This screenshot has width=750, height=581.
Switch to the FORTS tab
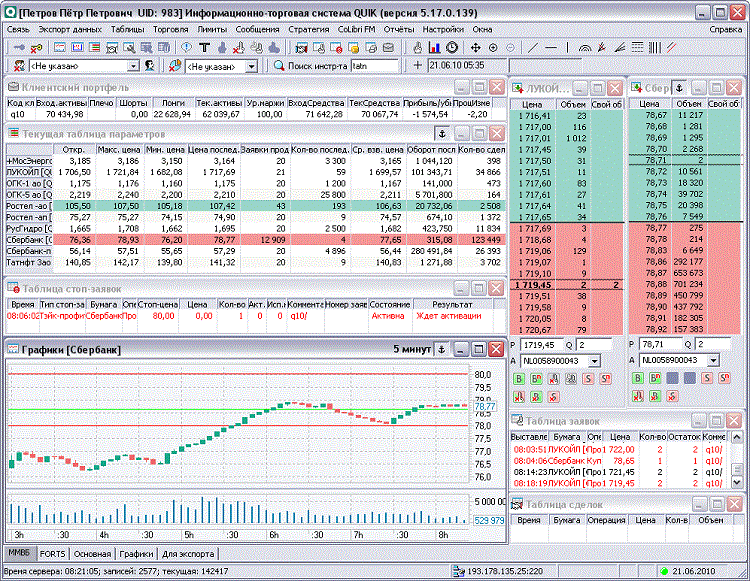52,554
